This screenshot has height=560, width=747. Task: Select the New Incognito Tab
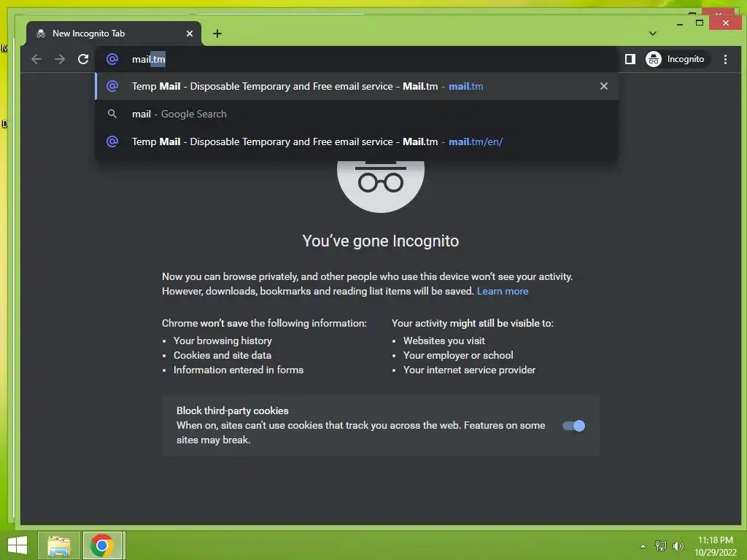point(113,34)
